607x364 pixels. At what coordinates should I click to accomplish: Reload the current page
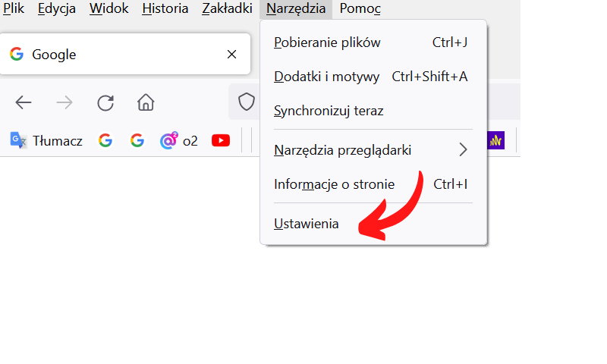tap(105, 103)
